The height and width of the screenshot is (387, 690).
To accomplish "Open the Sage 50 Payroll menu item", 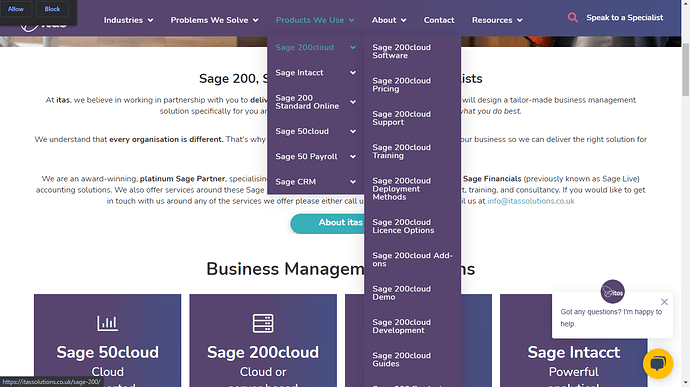I will point(306,156).
